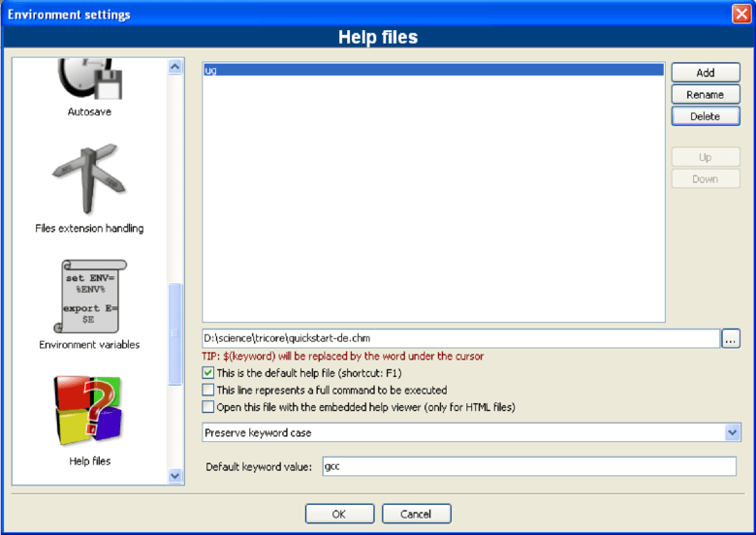Viewport: 756px width, 535px height.
Task: Rename the selected help file
Action: (x=706, y=94)
